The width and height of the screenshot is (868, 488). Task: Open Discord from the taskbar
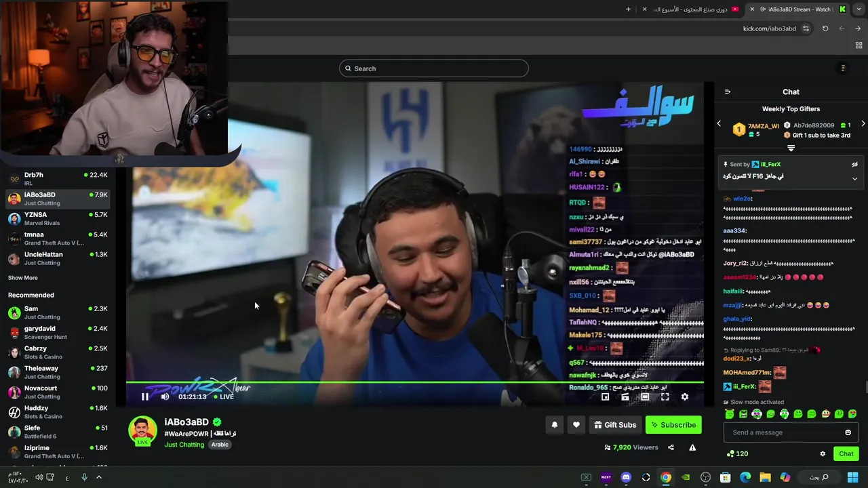click(626, 477)
